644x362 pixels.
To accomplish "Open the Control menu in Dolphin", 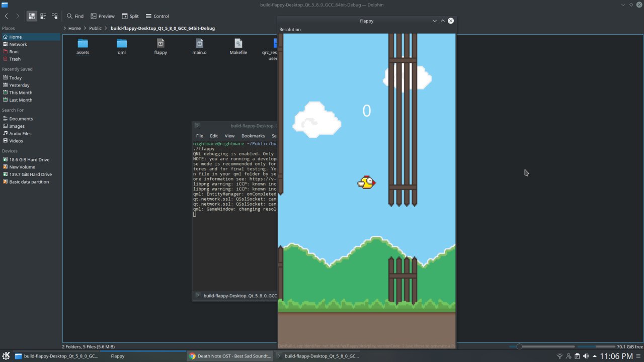I will tap(157, 16).
